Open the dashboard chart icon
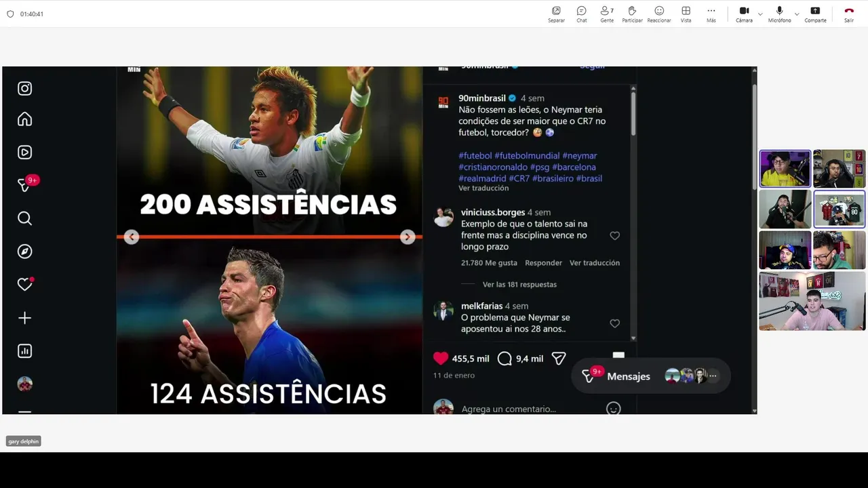Viewport: 868px width, 488px height. (x=25, y=351)
